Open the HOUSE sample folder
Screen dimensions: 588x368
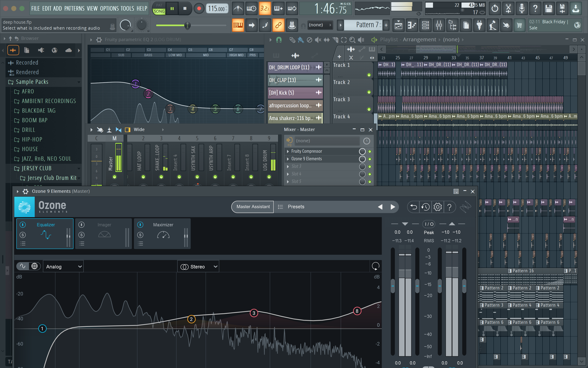[x=30, y=149]
